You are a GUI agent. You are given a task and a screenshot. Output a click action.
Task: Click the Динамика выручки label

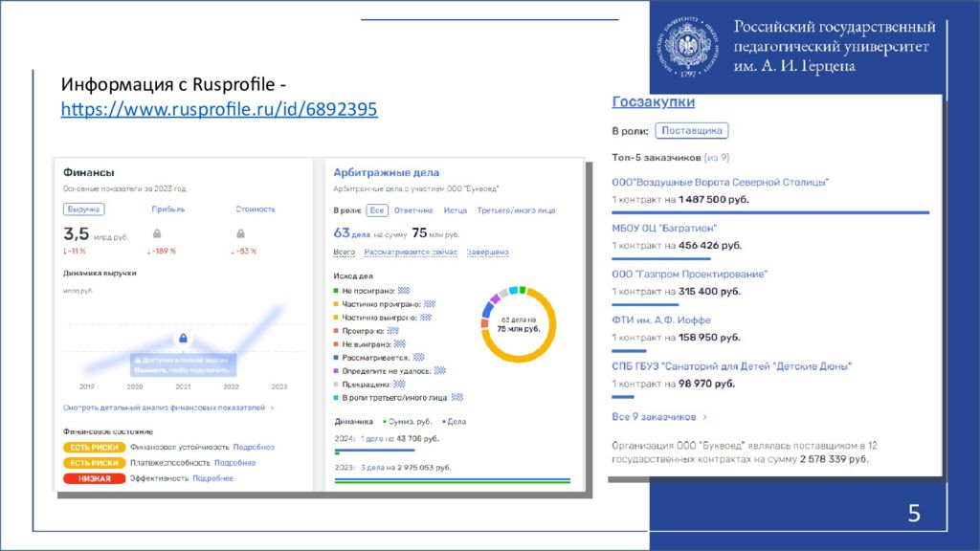point(100,273)
